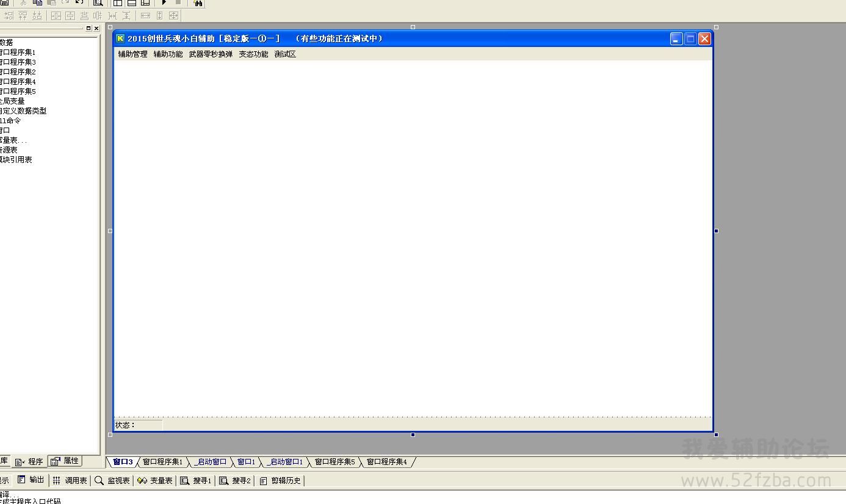Switch to the 窗口程序集4 document tab
Viewport: 846px width, 504px height.
386,462
